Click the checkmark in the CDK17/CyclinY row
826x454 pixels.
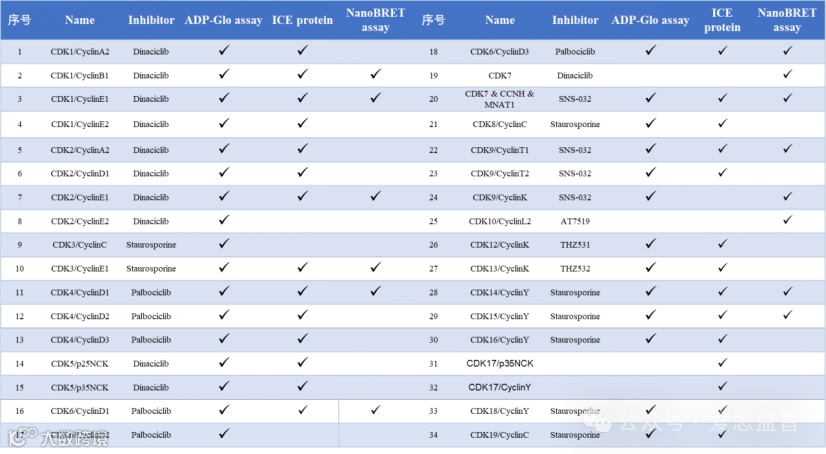(x=721, y=387)
